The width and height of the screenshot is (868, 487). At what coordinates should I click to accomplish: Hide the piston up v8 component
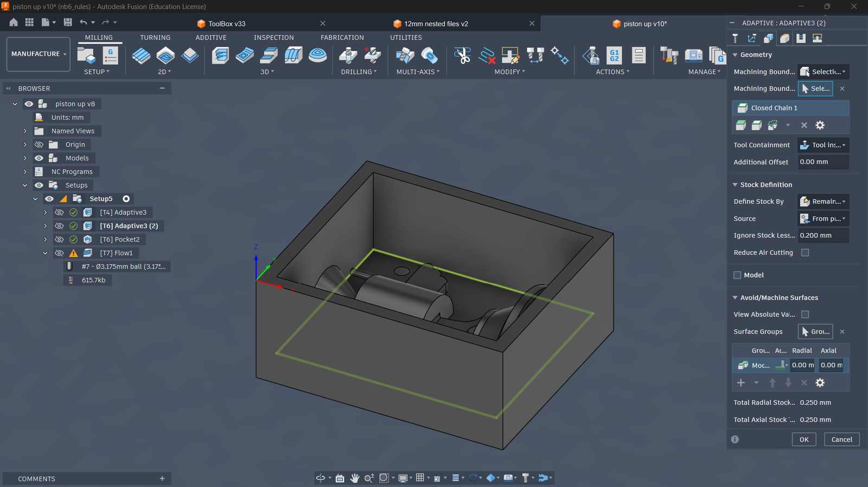point(29,104)
